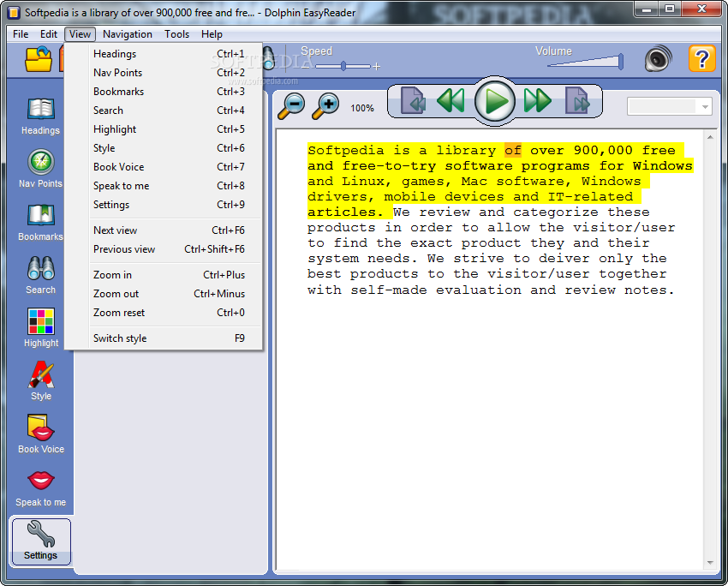Open the Bookmarks sidebar icon
Image resolution: width=728 pixels, height=586 pixels.
point(41,215)
